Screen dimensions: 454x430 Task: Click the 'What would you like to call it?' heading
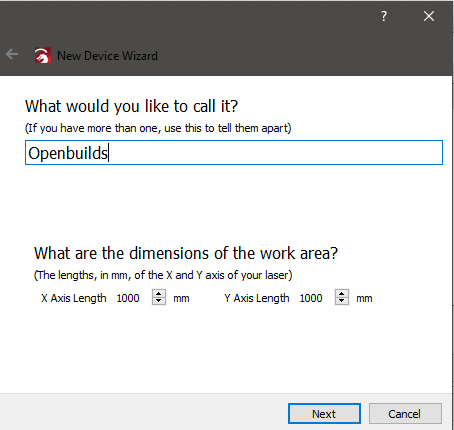coord(132,106)
